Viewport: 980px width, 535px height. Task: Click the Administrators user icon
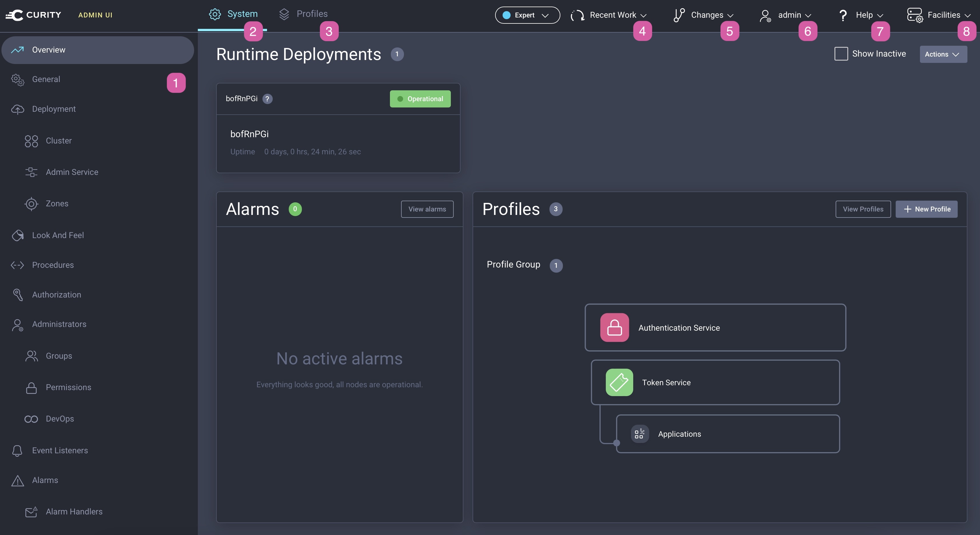tap(17, 325)
